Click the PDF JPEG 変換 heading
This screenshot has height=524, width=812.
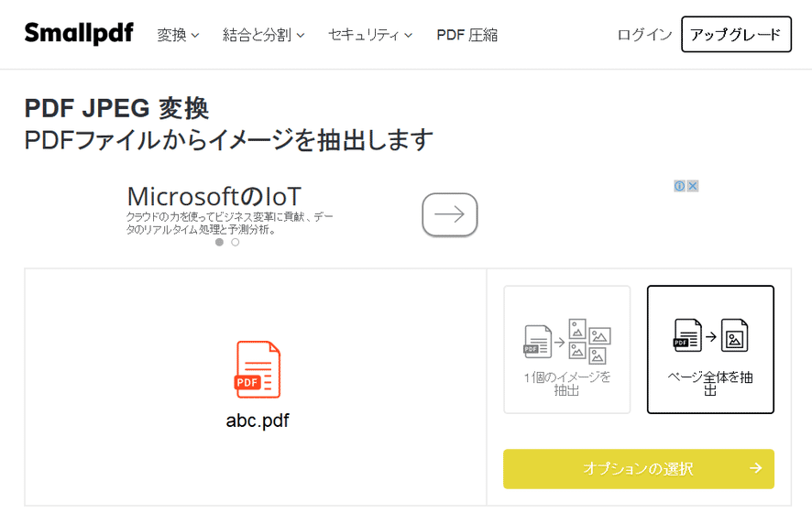117,108
